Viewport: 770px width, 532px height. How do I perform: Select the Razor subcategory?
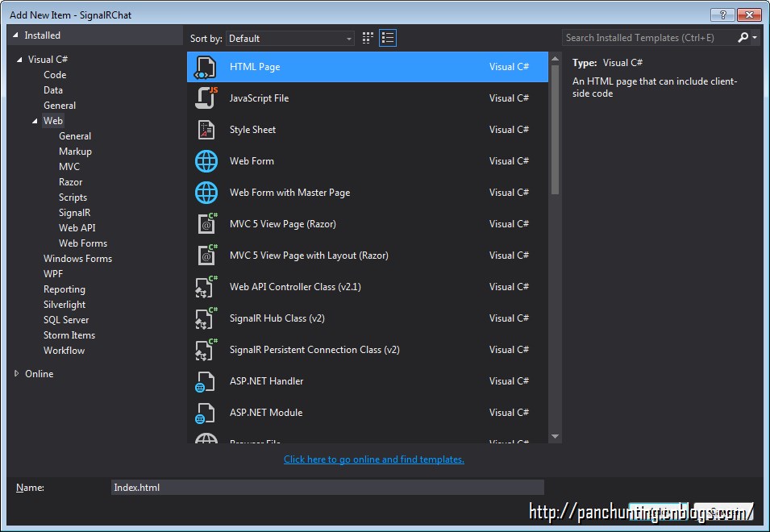pos(71,181)
